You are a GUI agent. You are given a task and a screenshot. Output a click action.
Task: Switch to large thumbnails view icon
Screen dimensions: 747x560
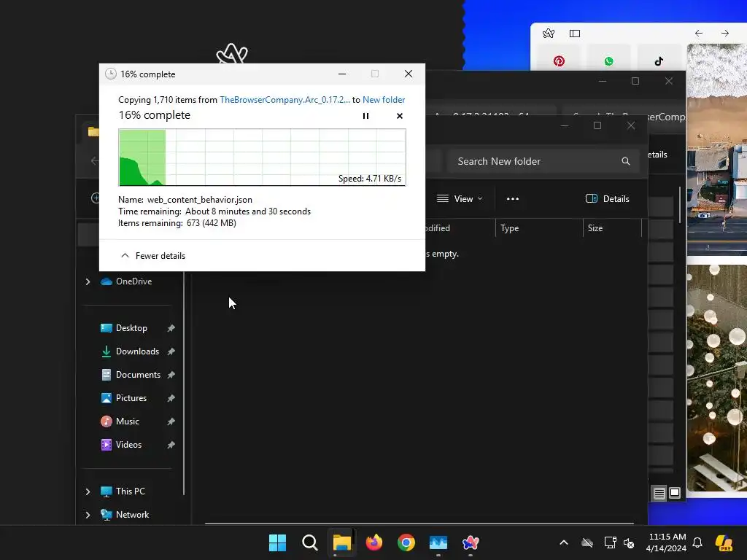pyautogui.click(x=675, y=493)
